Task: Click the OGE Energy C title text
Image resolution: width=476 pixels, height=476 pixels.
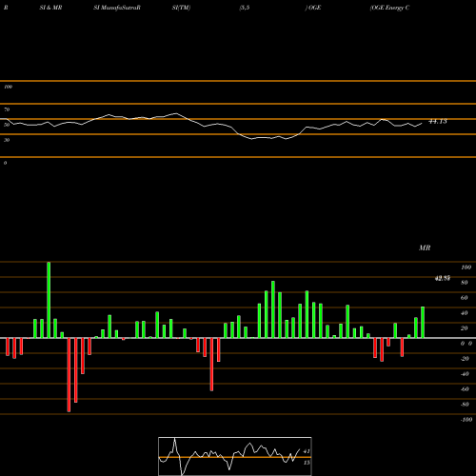Action: (389, 8)
